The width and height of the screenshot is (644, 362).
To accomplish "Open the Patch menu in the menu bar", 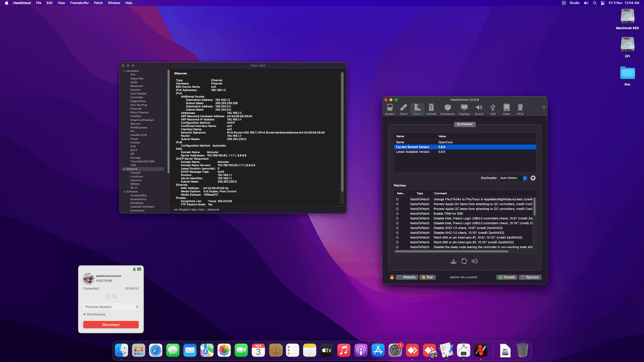I will pos(98,3).
